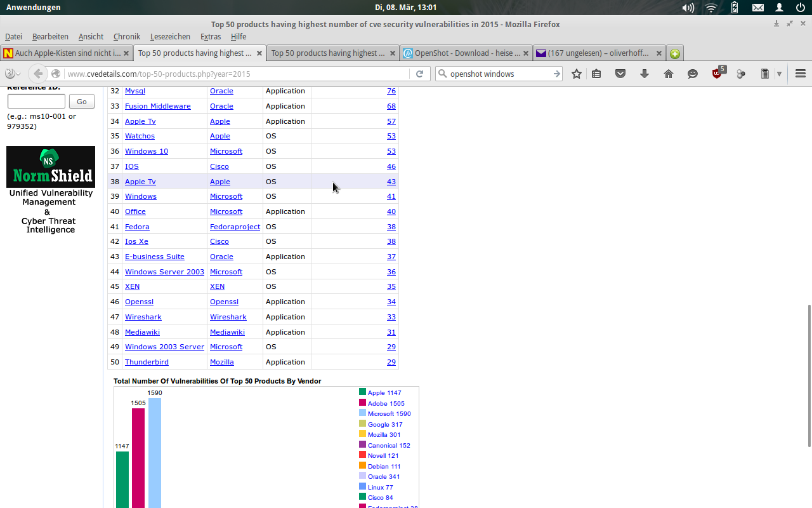Click the power session icon
This screenshot has height=508, width=812.
pos(801,8)
